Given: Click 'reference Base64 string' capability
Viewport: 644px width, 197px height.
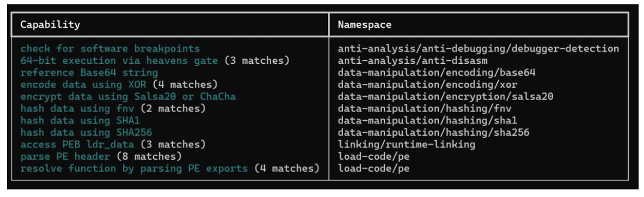Looking at the screenshot, I should pos(89,73).
